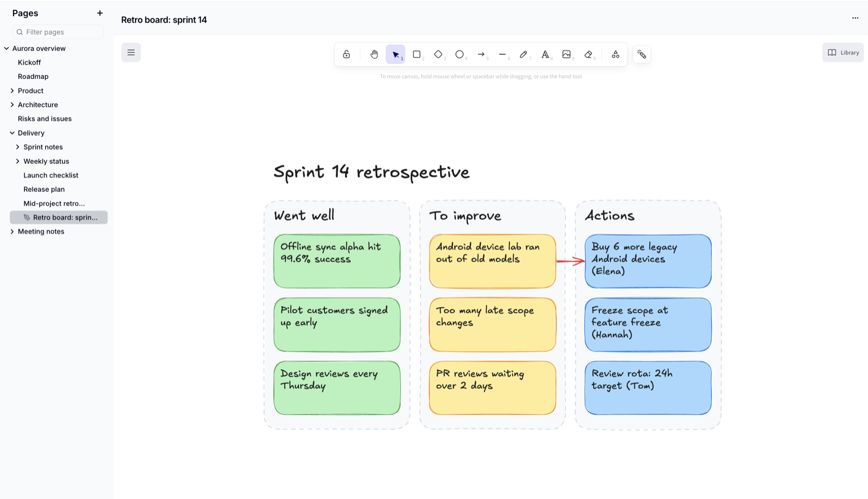This screenshot has width=868, height=499.
Task: Focus the Filter pages search field
Action: [x=58, y=32]
